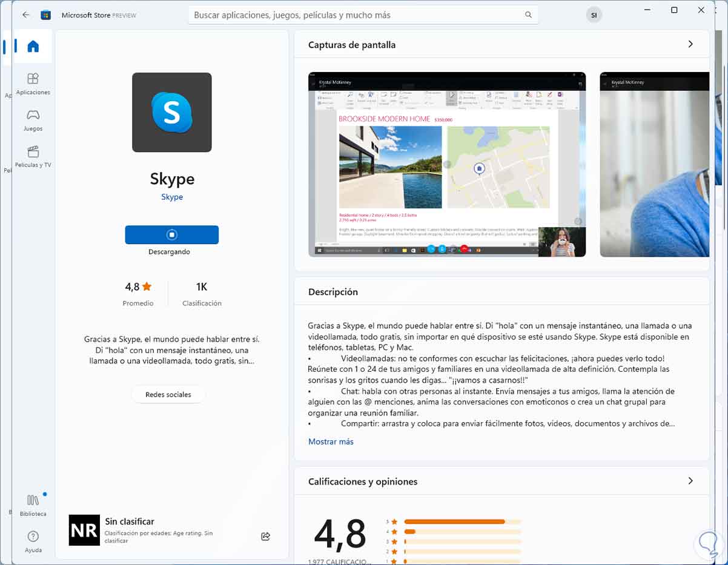The height and width of the screenshot is (565, 728).
Task: Click the large 4,8 rating score
Action: [340, 534]
